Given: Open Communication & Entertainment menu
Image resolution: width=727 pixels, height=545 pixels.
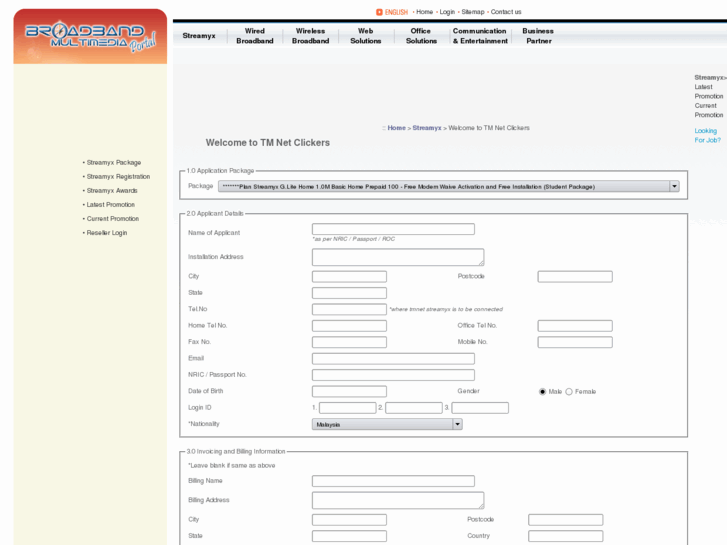Looking at the screenshot, I should click(x=480, y=36).
